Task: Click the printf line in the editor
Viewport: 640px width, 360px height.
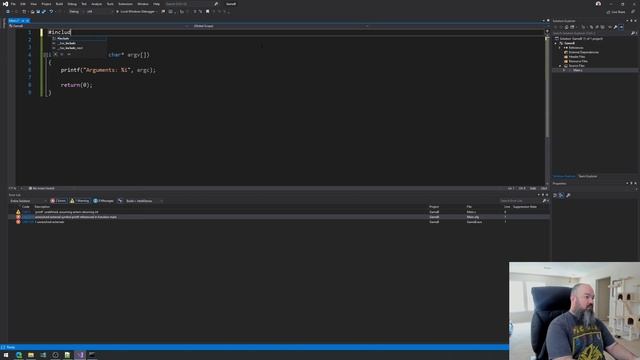Action: tap(108, 70)
